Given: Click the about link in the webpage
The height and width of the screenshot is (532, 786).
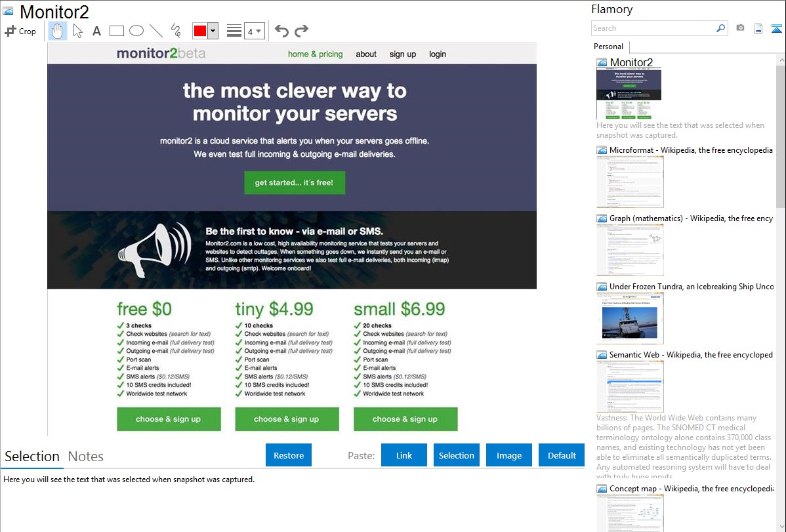Looking at the screenshot, I should [366, 54].
